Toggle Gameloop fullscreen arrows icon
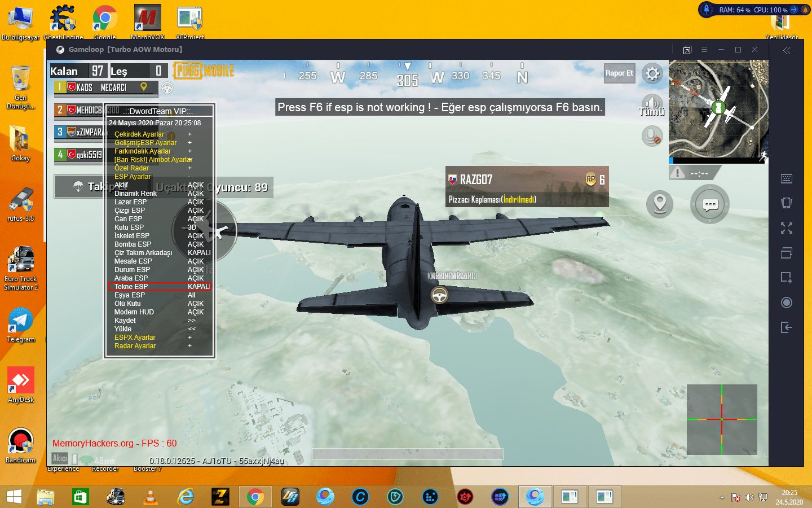 coord(787,228)
